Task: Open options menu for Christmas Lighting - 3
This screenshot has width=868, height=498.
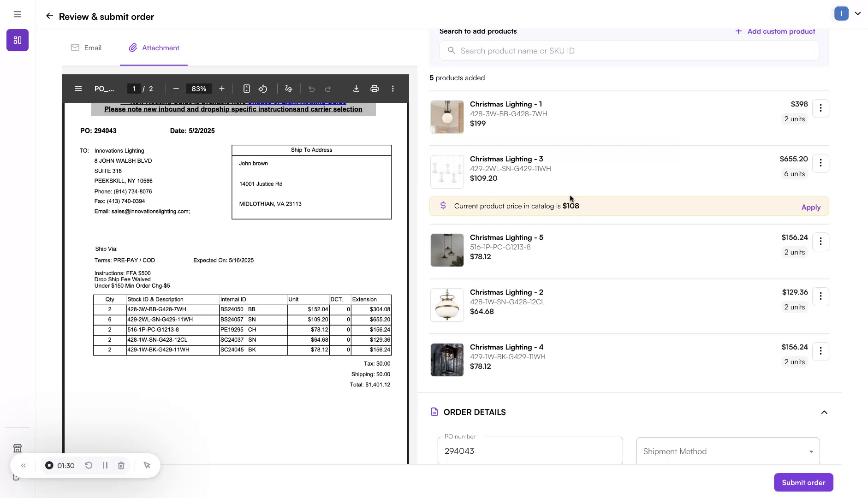Action: point(820,163)
